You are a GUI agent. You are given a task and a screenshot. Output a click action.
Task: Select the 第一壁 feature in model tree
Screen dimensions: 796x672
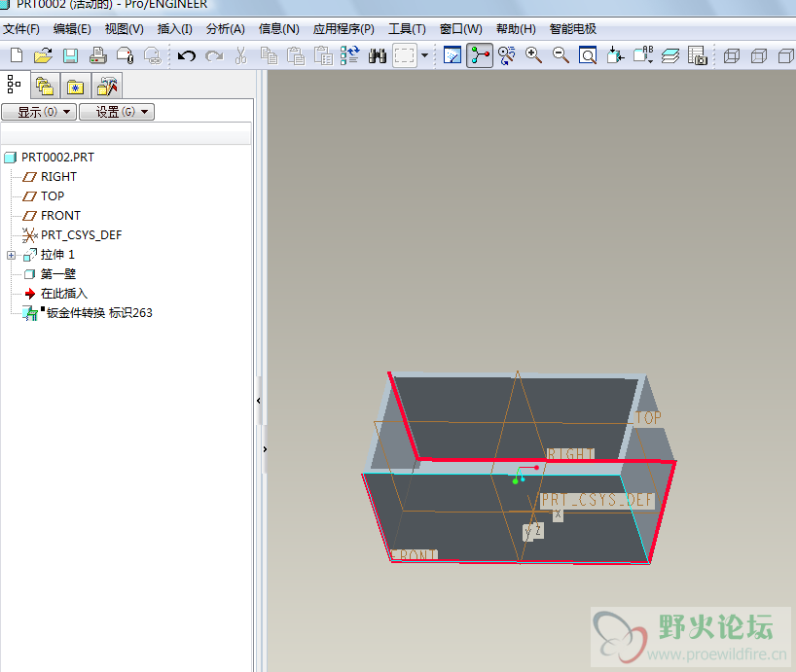[57, 274]
